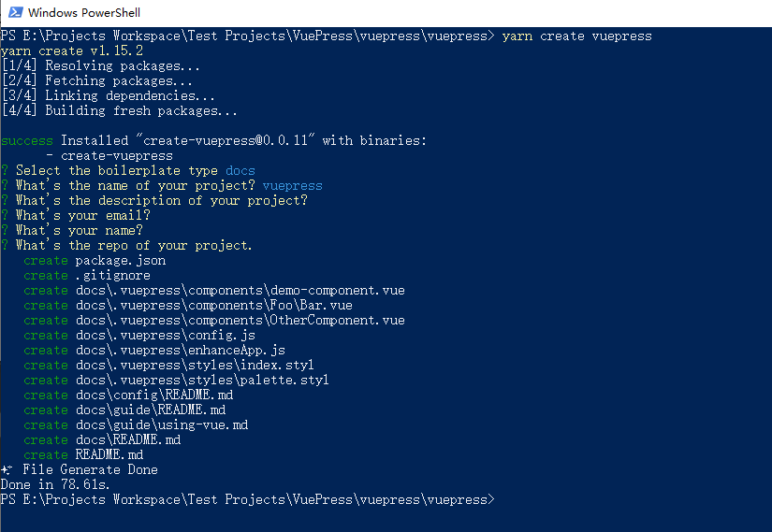Viewport: 772px width, 532px height.
Task: Click the 'Done in 78.61s.' line
Action: pyautogui.click(x=55, y=484)
